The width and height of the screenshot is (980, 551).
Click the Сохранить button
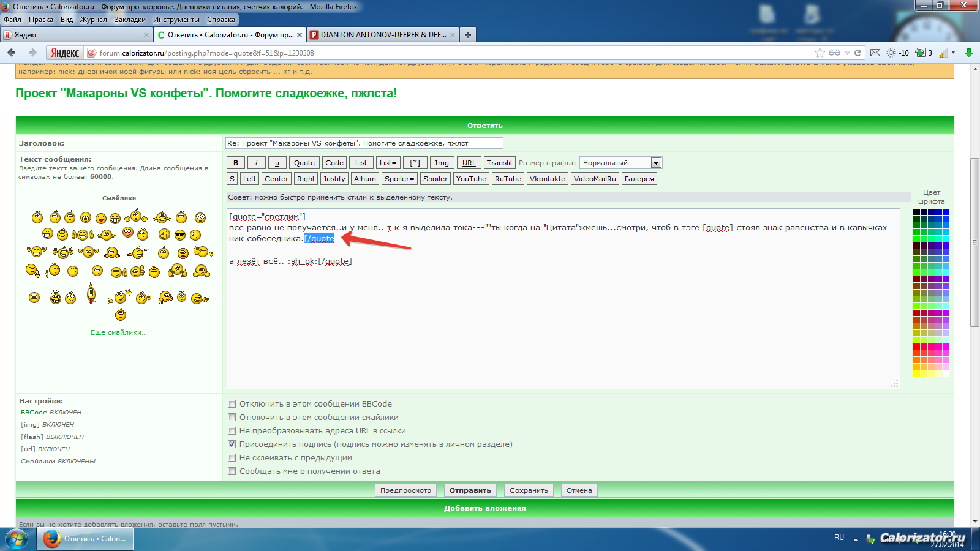529,490
